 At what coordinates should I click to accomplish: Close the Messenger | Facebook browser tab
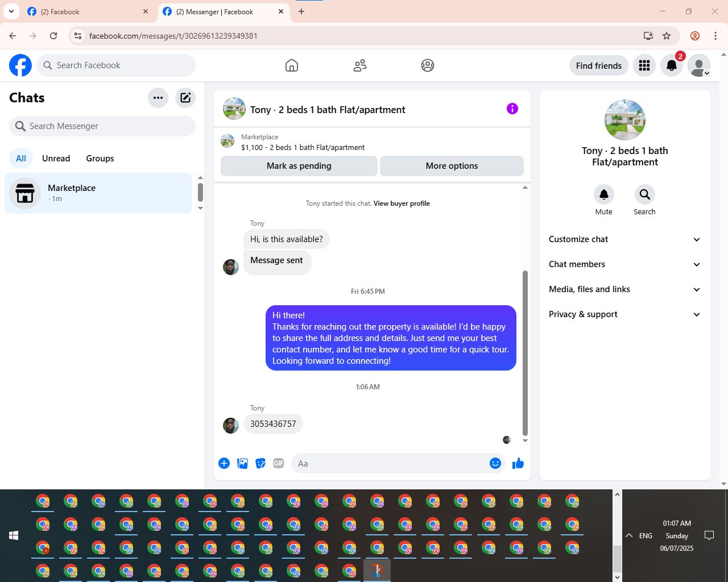click(x=281, y=11)
